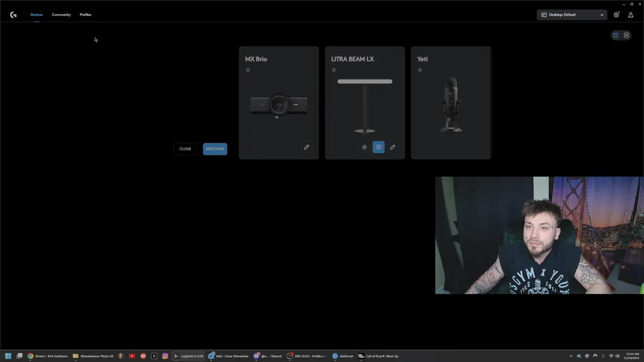Image resolution: width=644 pixels, height=362 pixels.
Task: Open the Profiles tab
Action: [x=86, y=15]
